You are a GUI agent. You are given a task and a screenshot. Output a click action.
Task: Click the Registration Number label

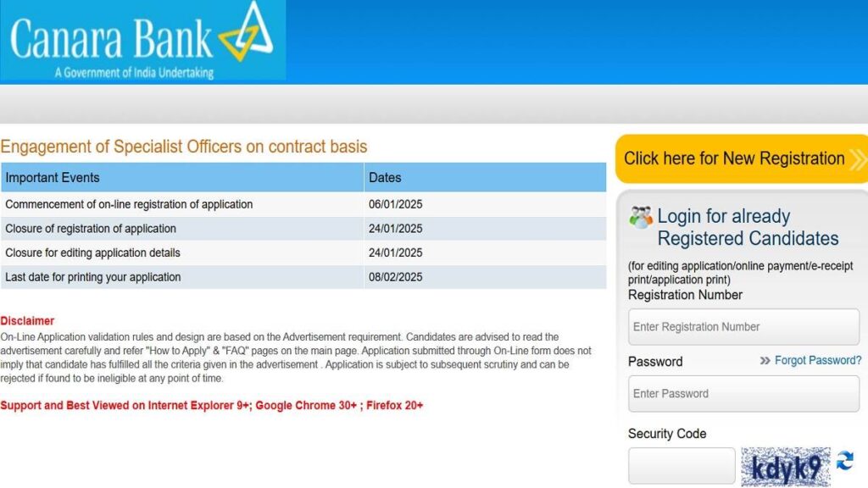click(685, 295)
